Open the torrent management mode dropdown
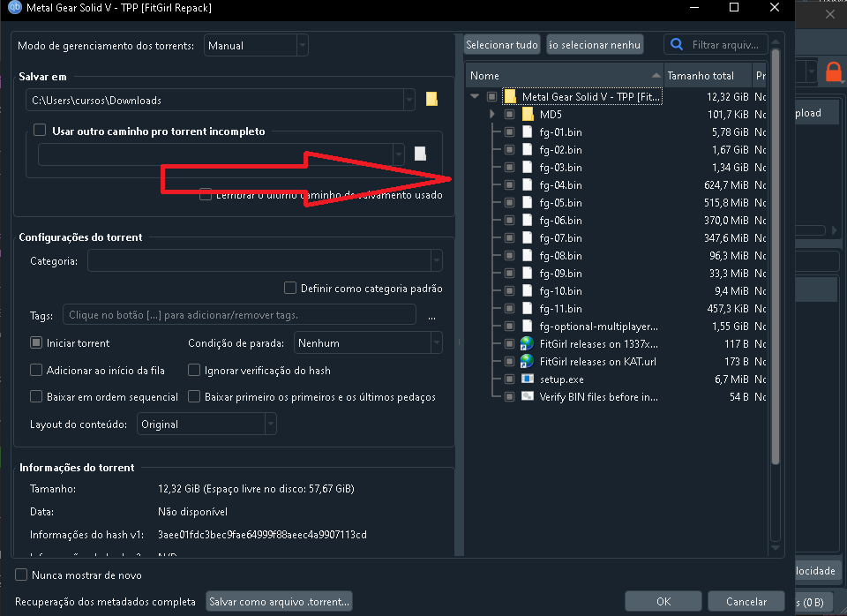This screenshot has width=847, height=616. (256, 45)
